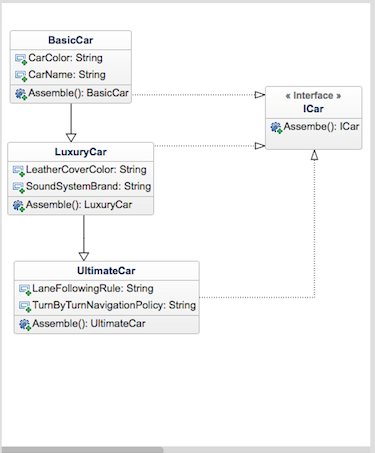Click the LaneFollowingRule attribute icon
The height and width of the screenshot is (453, 375).
pyautogui.click(x=25, y=290)
